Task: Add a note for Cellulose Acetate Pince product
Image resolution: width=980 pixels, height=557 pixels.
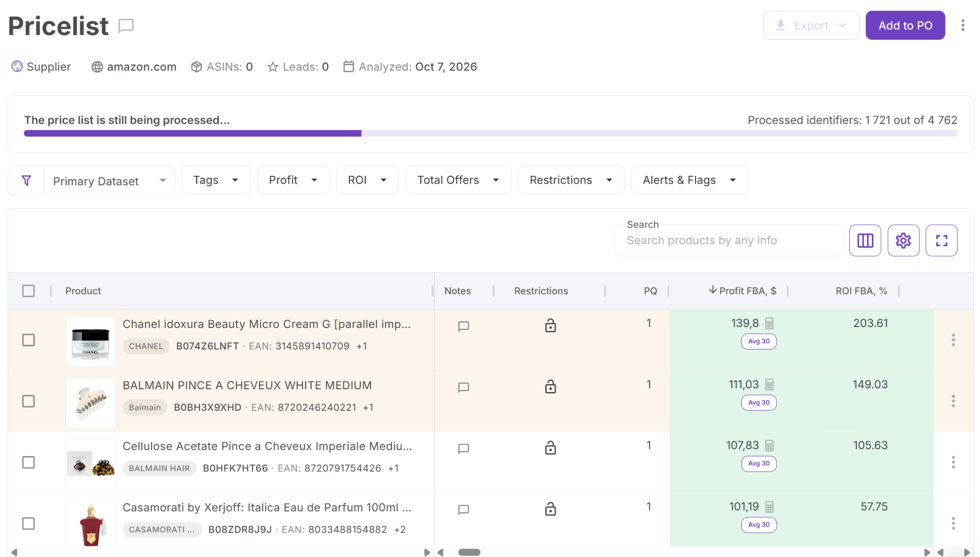Action: point(463,448)
